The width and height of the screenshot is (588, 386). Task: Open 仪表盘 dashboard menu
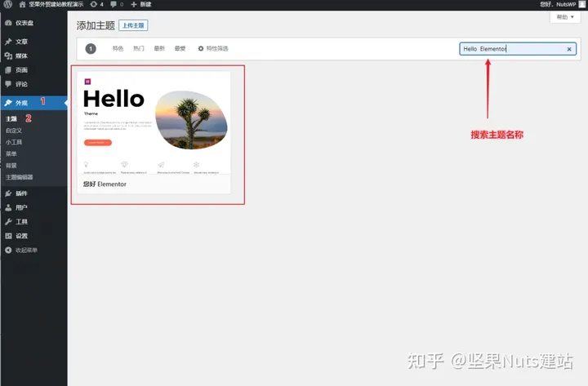pyautogui.click(x=33, y=23)
